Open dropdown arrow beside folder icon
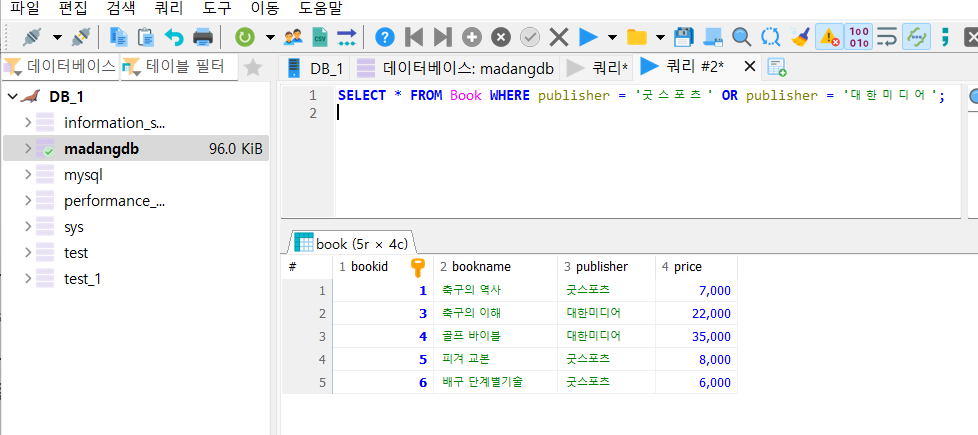Viewport: 978px width, 435px height. coord(661,37)
